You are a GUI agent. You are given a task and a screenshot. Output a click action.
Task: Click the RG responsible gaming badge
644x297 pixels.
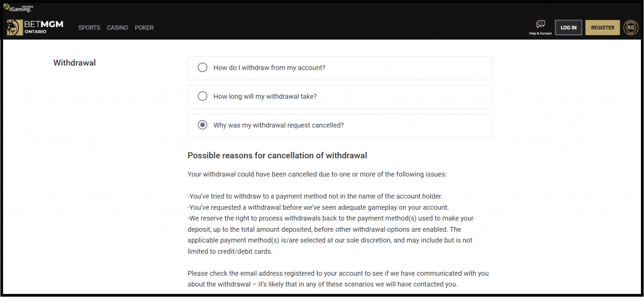630,28
